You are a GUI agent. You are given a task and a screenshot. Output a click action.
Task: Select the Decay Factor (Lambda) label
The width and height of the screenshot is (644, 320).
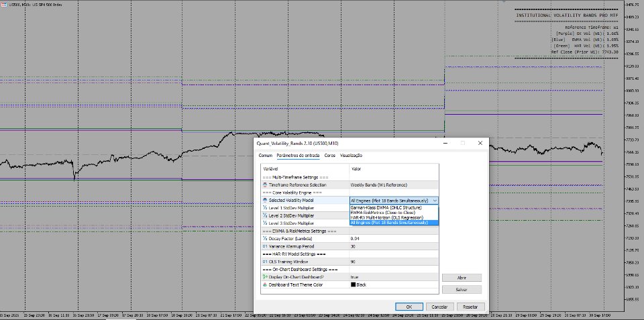click(290, 239)
